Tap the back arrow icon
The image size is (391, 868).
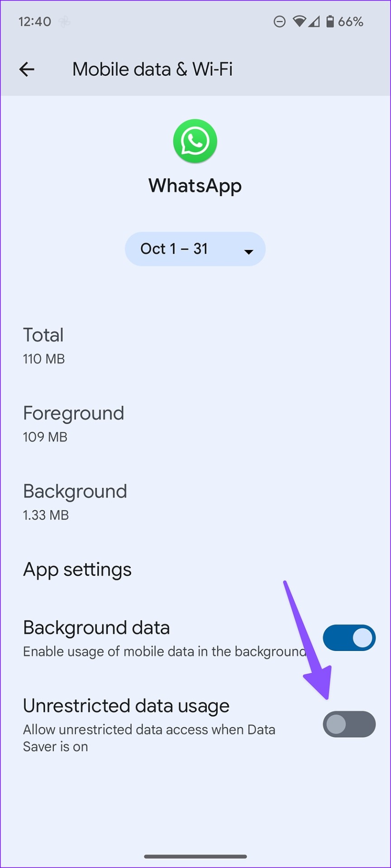[x=27, y=69]
